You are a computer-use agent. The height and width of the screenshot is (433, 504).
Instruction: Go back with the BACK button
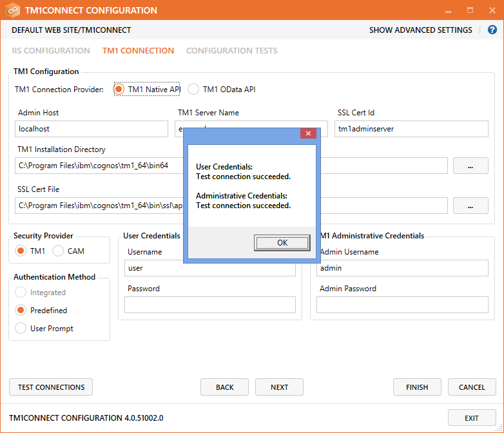pyautogui.click(x=225, y=387)
